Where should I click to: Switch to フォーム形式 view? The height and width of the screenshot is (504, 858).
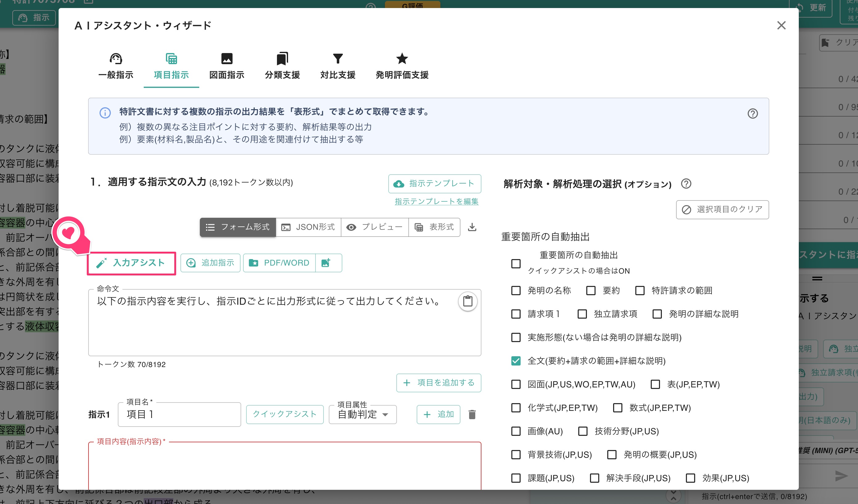238,227
